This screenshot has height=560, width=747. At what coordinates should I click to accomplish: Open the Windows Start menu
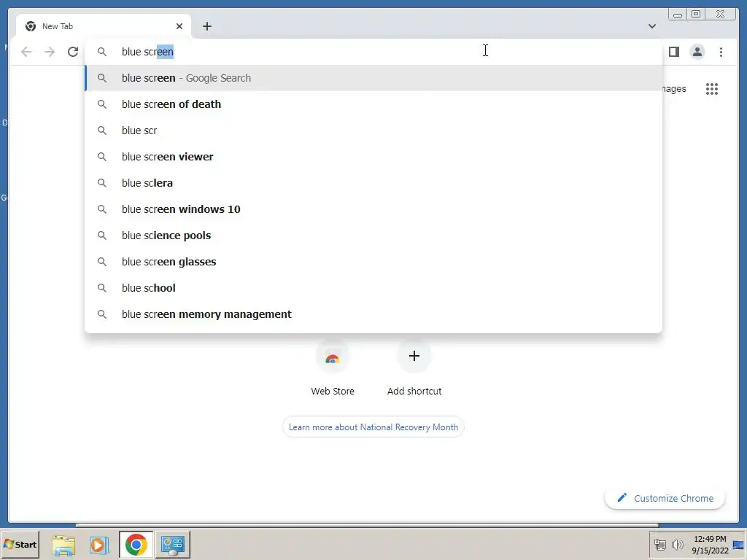coord(20,544)
